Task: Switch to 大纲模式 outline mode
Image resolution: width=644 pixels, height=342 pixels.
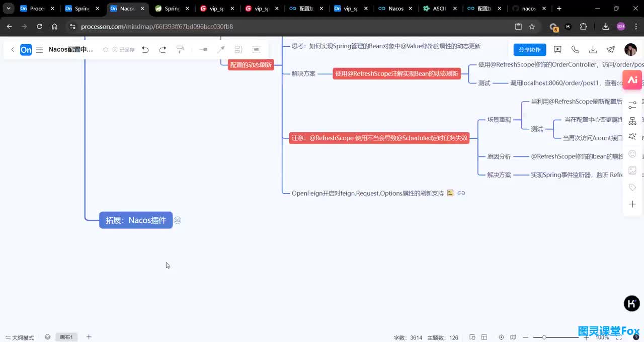Action: tap(20, 337)
